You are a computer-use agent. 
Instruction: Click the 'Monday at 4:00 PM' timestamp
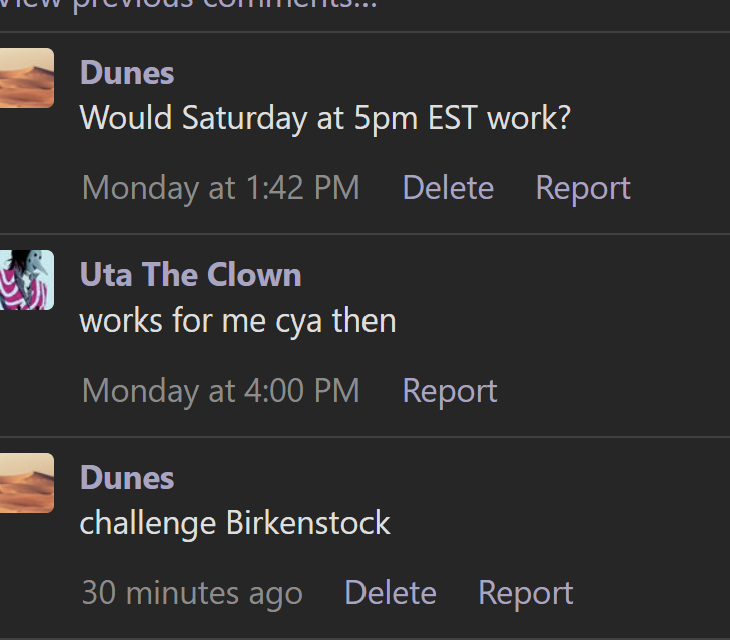pos(221,391)
